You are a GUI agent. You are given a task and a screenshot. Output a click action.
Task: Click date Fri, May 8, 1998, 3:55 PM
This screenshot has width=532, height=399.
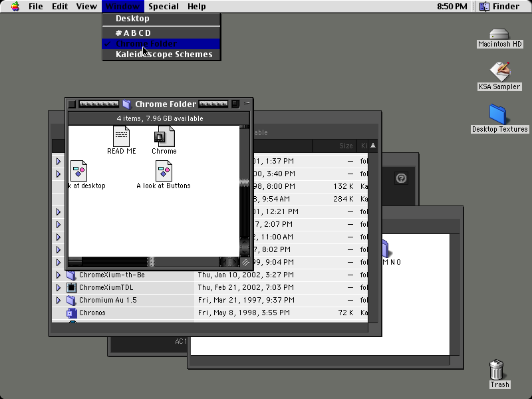[244, 313]
